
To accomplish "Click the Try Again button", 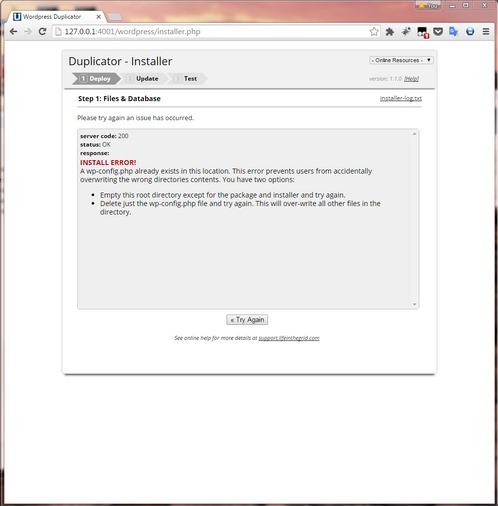I will pyautogui.click(x=247, y=320).
